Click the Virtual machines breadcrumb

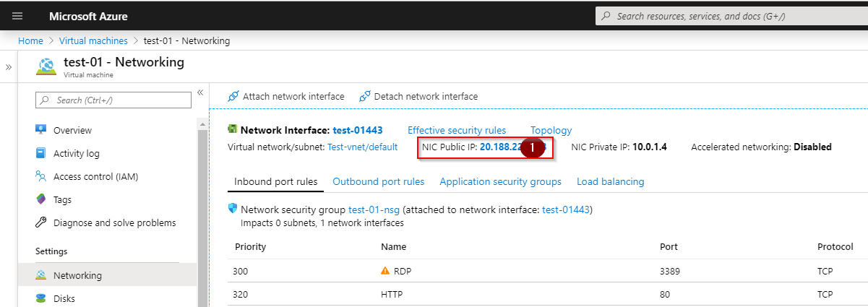pos(93,41)
